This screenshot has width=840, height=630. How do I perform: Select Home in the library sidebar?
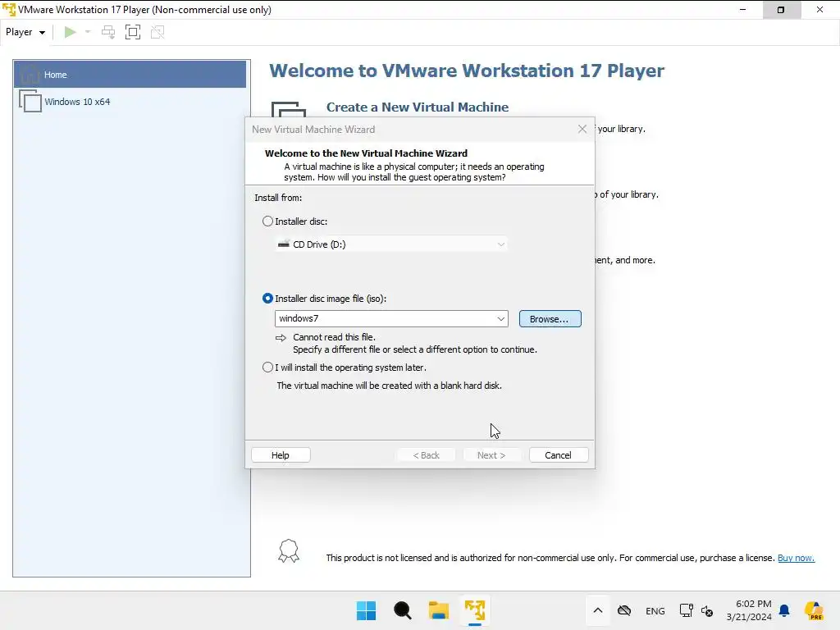click(130, 75)
